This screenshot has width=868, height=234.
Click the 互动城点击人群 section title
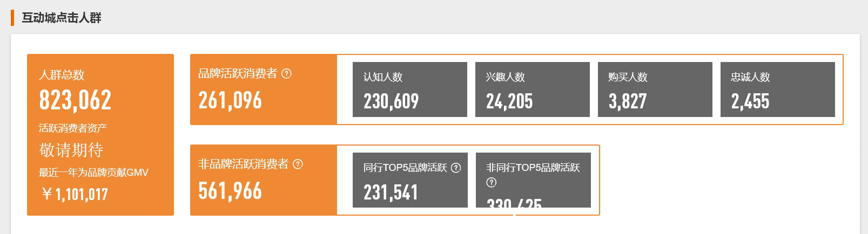point(62,18)
